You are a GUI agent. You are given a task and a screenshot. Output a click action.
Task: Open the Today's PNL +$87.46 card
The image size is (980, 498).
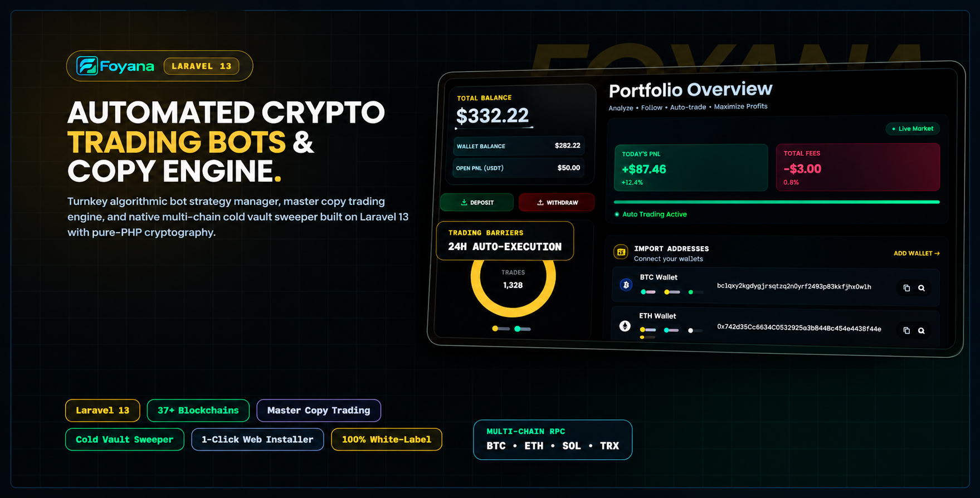(691, 168)
